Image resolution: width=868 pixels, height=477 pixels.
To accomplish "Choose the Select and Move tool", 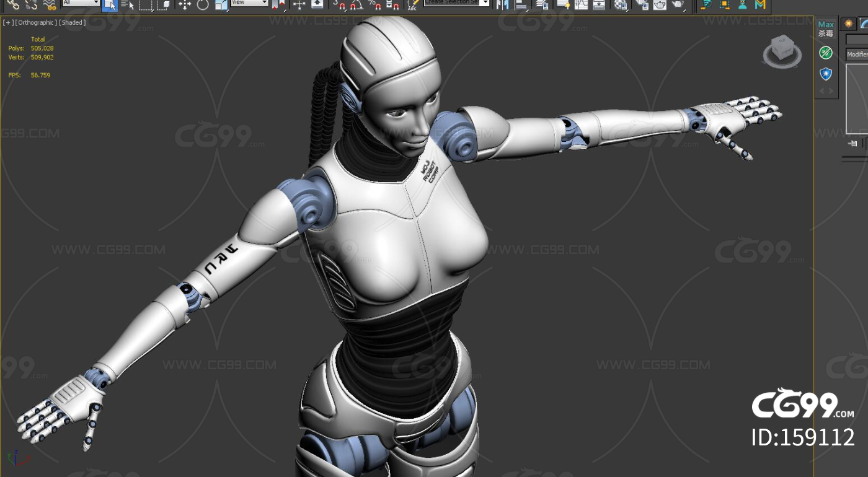I will pyautogui.click(x=184, y=5).
